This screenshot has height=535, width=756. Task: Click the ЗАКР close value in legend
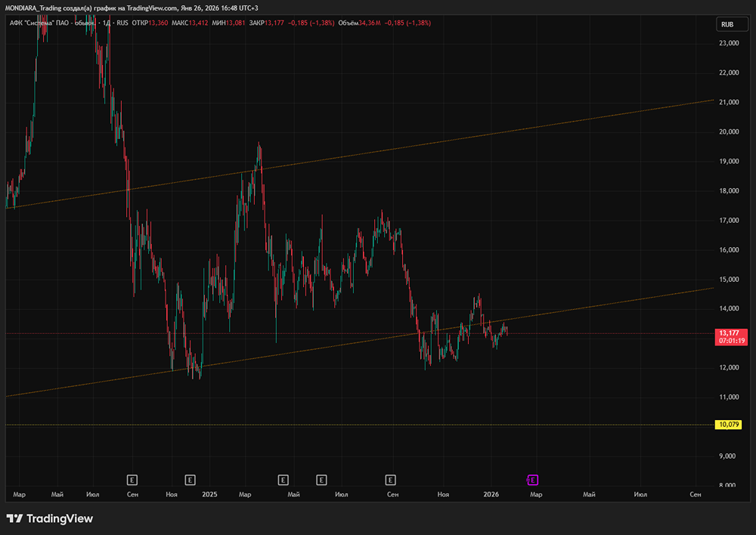(275, 23)
